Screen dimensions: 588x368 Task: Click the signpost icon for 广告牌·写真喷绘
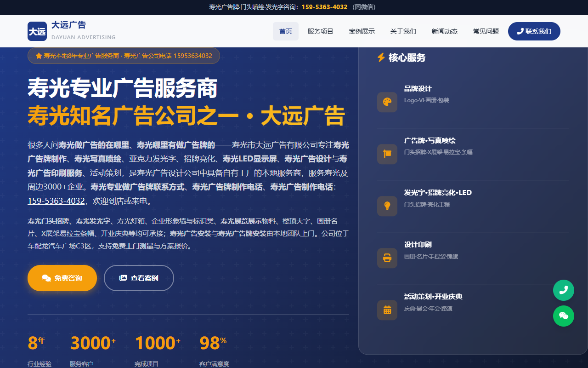point(387,154)
